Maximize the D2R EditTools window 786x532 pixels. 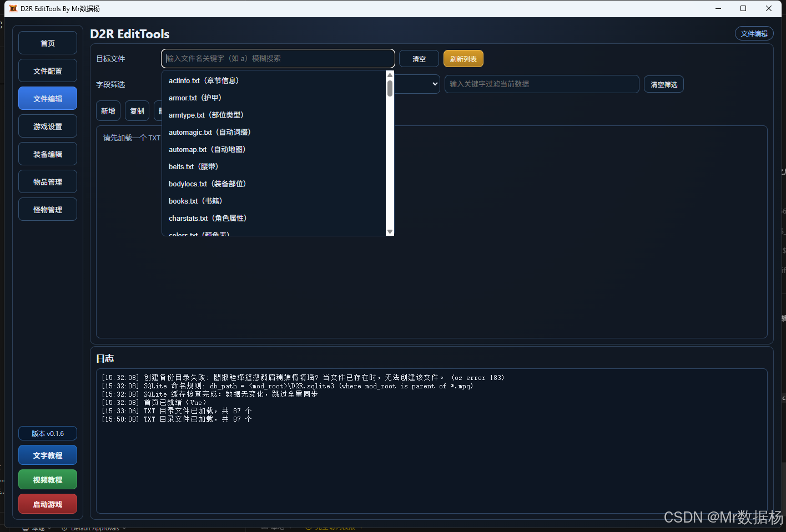coord(743,8)
